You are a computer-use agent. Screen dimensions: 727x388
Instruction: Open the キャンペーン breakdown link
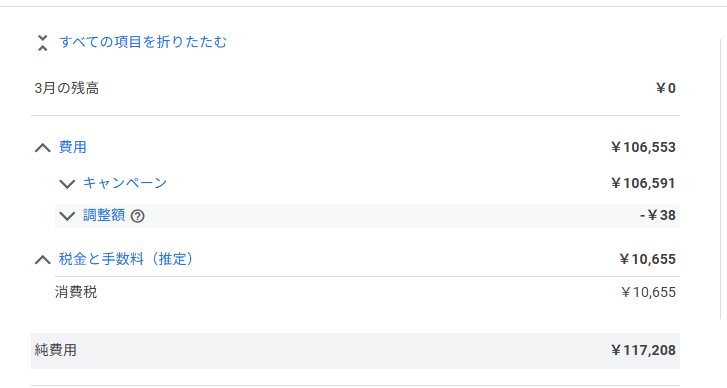click(x=125, y=183)
